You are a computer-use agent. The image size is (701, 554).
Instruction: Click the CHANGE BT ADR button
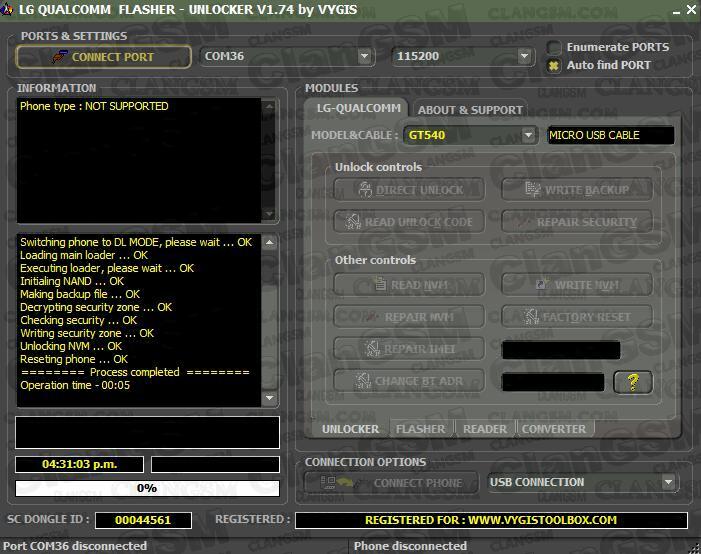click(409, 381)
